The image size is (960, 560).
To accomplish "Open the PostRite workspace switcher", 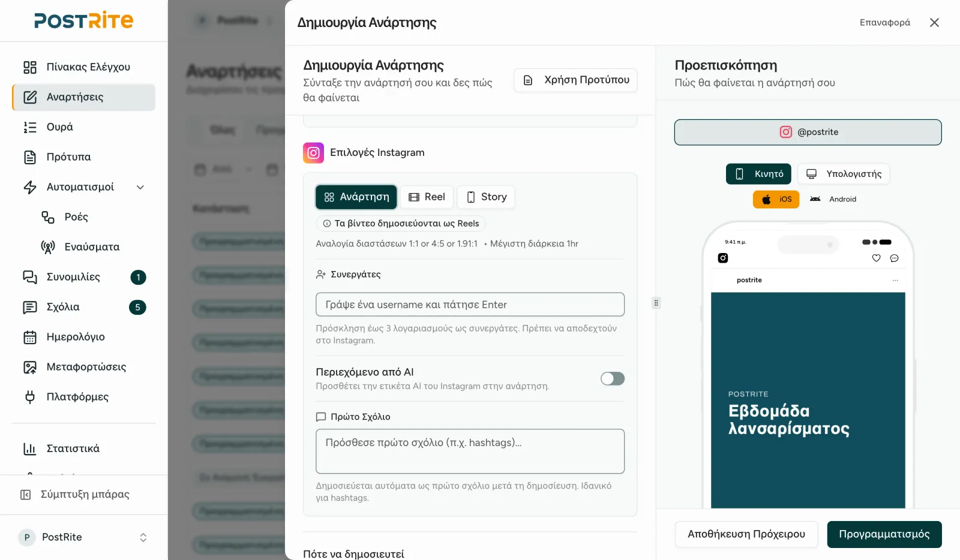I will 83,537.
